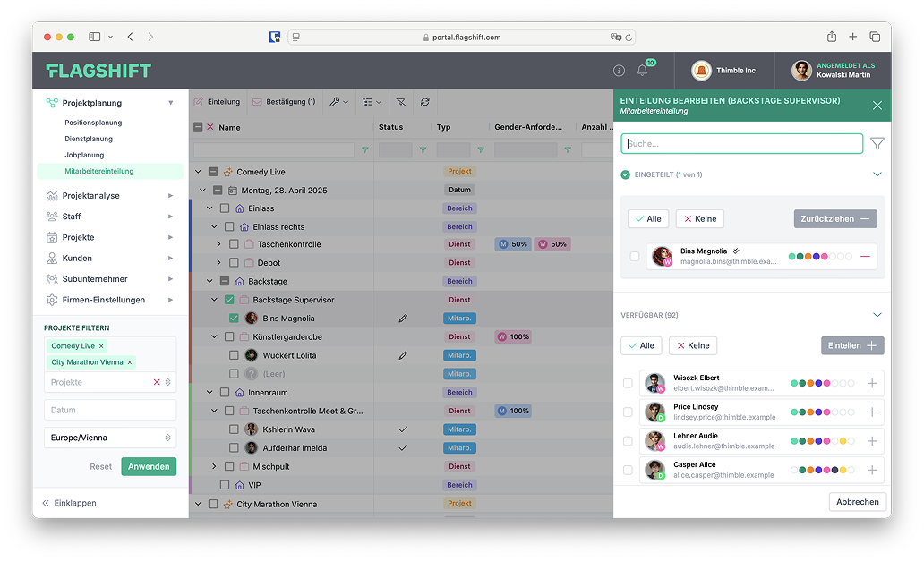Select the checkbox for Casper Alice
924x561 pixels.
click(628, 470)
